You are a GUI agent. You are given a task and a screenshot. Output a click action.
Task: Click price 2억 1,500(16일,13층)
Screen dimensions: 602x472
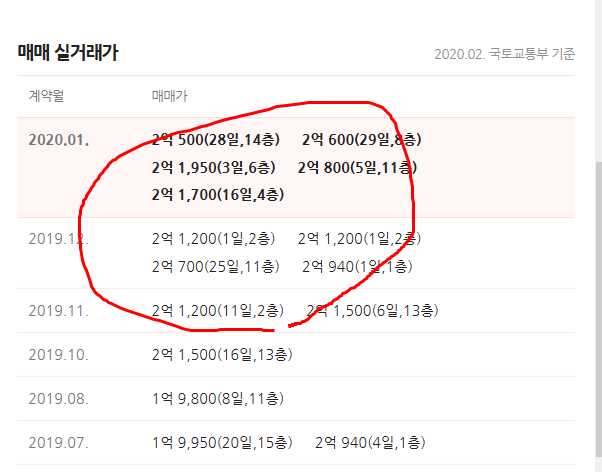(x=222, y=355)
